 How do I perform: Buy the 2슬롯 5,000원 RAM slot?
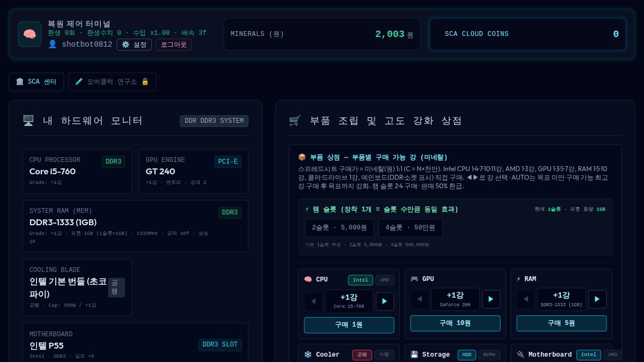pyautogui.click(x=339, y=228)
